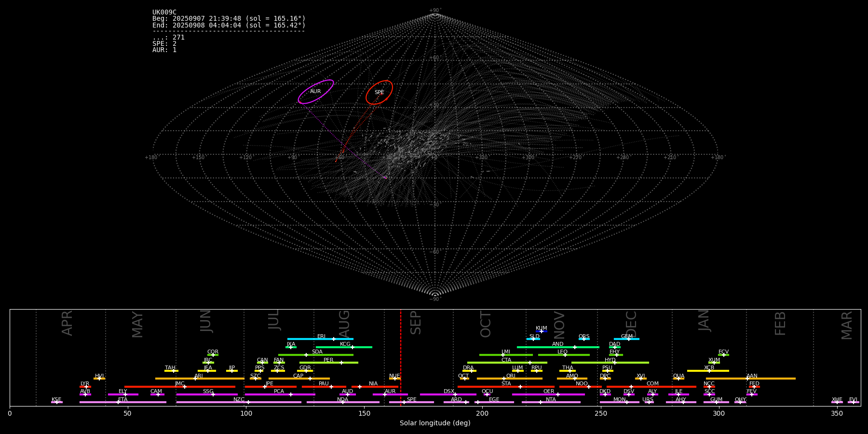The height and width of the screenshot is (434, 868).
Task: Click the PER shower bar label
Action: tap(328, 360)
